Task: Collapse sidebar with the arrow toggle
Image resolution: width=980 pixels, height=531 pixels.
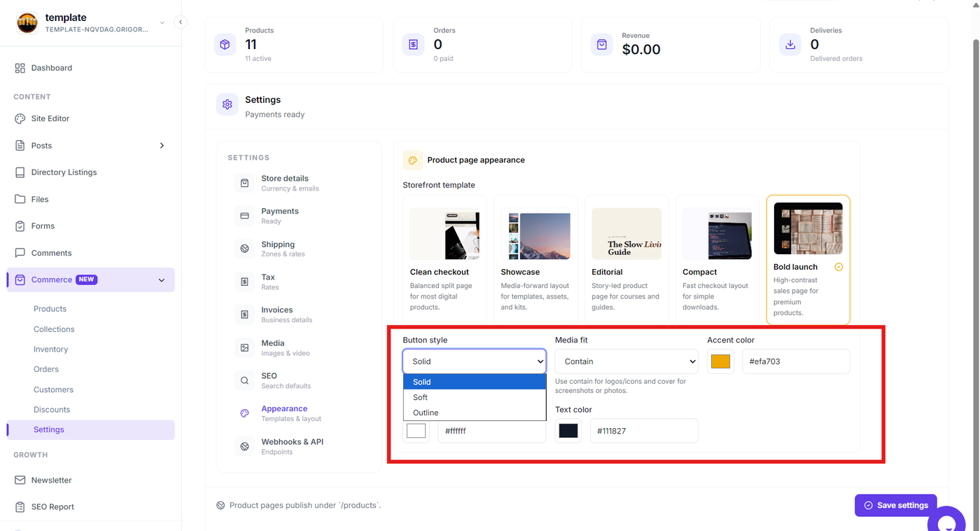Action: click(x=181, y=22)
